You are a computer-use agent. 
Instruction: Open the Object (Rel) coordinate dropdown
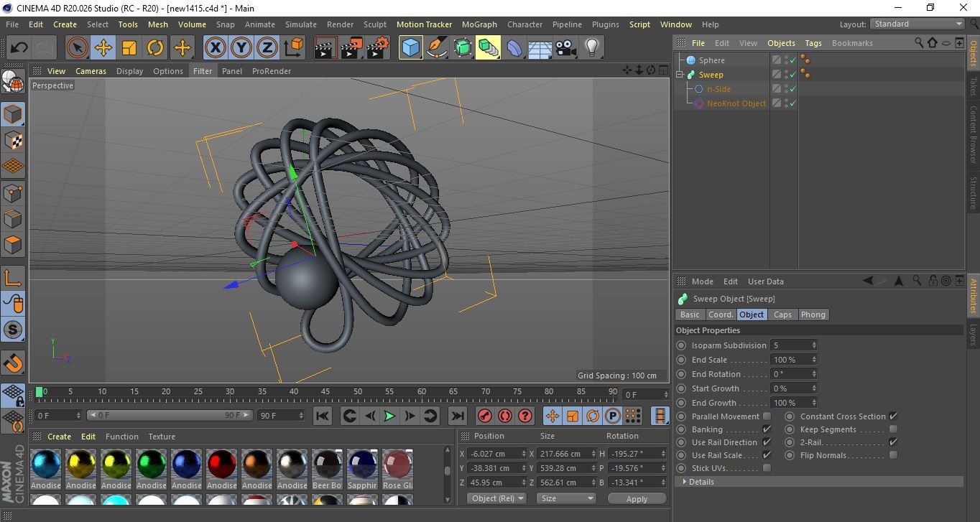(x=496, y=498)
